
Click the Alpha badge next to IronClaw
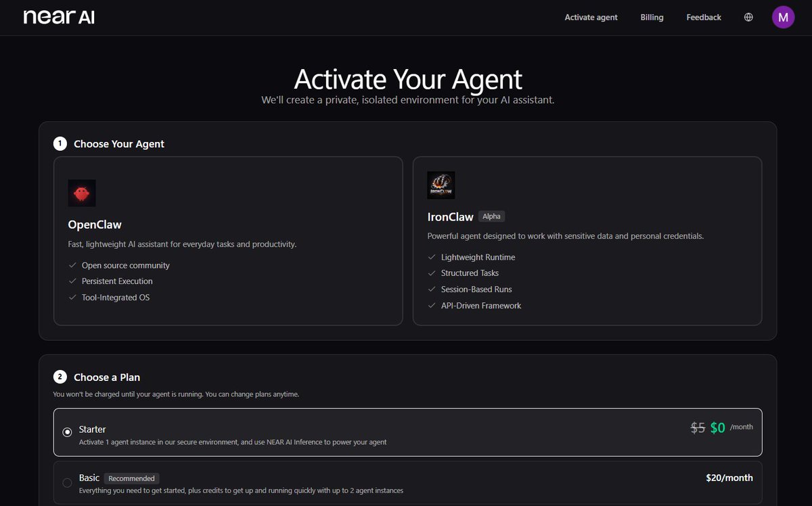click(492, 216)
